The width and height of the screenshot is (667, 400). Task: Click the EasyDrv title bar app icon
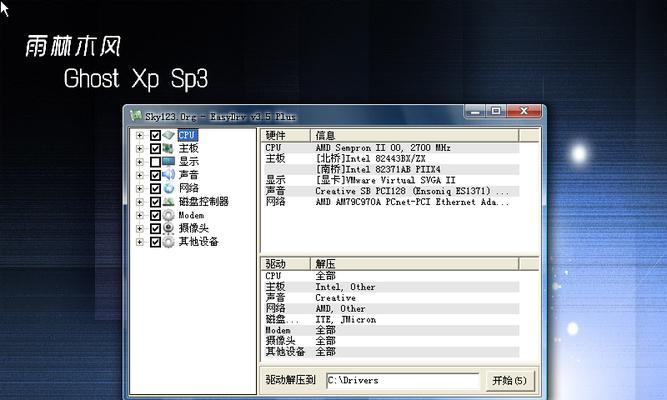(136, 115)
